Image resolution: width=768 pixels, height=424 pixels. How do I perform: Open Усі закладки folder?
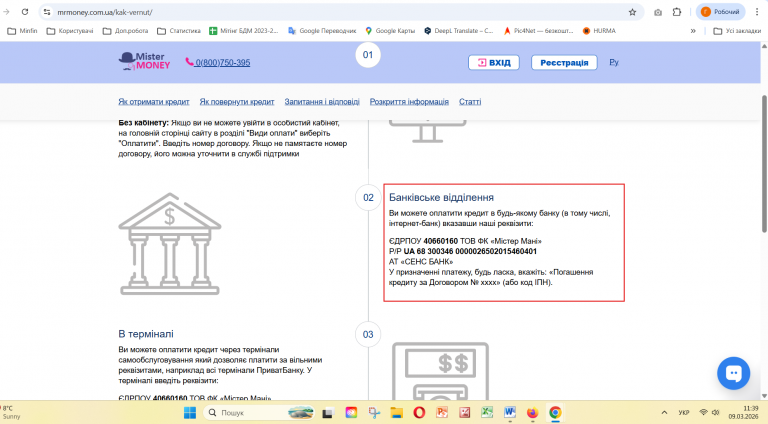click(737, 31)
